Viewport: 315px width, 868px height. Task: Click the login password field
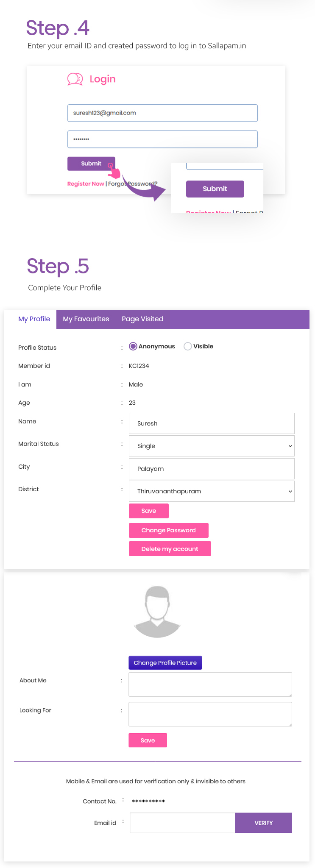click(x=162, y=139)
